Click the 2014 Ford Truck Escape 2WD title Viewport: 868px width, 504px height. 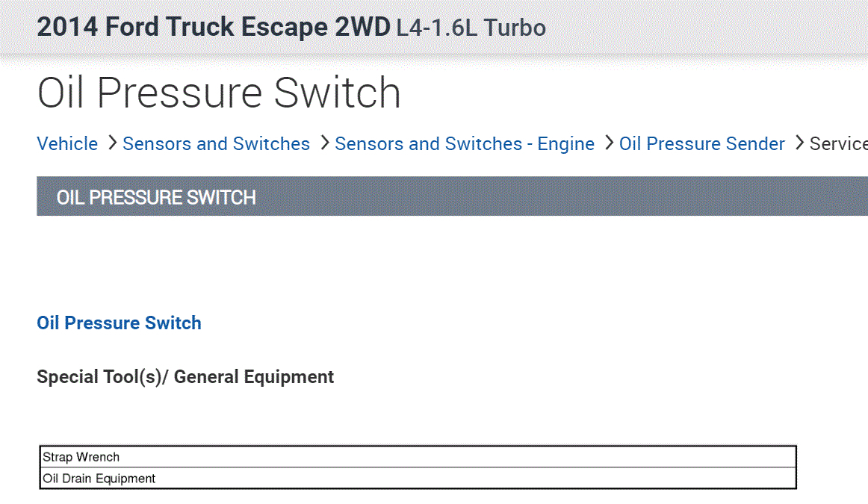(x=213, y=28)
